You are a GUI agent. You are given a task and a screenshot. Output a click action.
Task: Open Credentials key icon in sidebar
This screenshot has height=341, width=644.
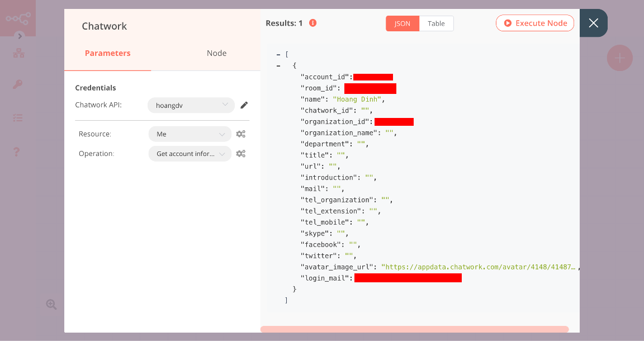point(17,84)
